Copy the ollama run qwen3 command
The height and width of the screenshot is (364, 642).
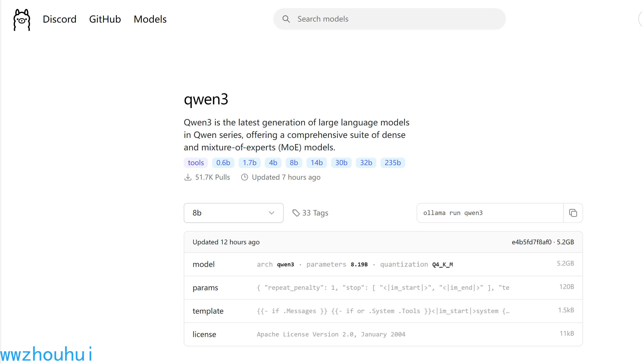click(x=573, y=213)
